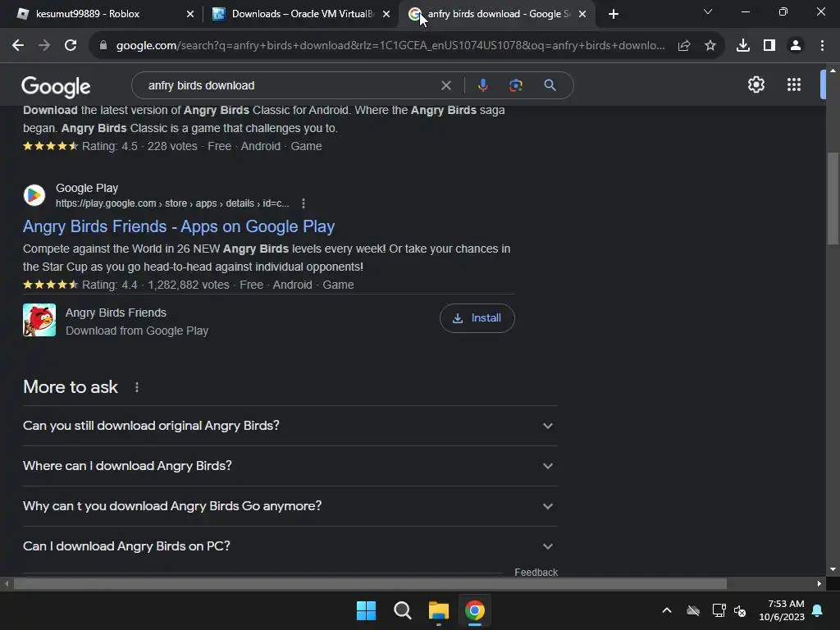Open File Explorer from taskbar
This screenshot has width=840, height=630.
[438, 610]
